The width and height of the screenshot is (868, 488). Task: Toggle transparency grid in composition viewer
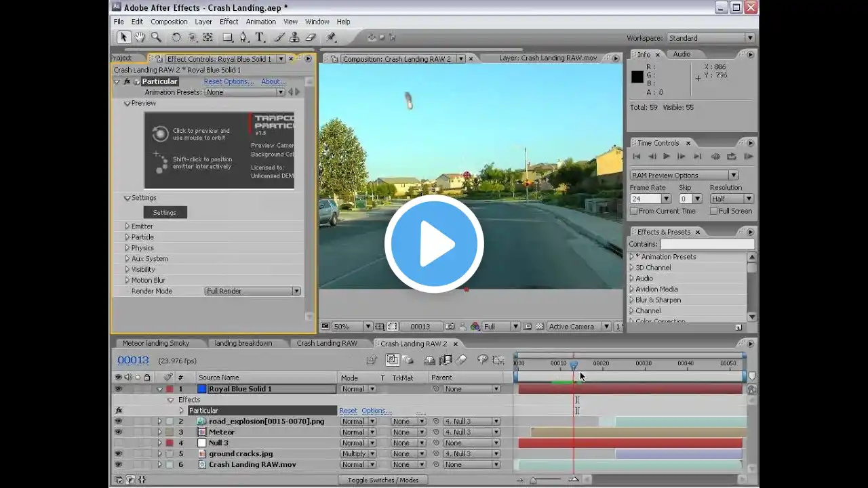[x=539, y=327]
